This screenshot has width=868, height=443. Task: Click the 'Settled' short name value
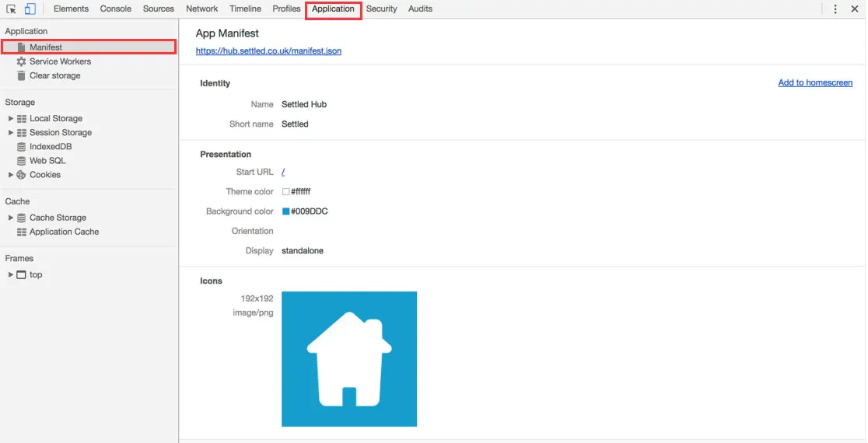(x=295, y=124)
